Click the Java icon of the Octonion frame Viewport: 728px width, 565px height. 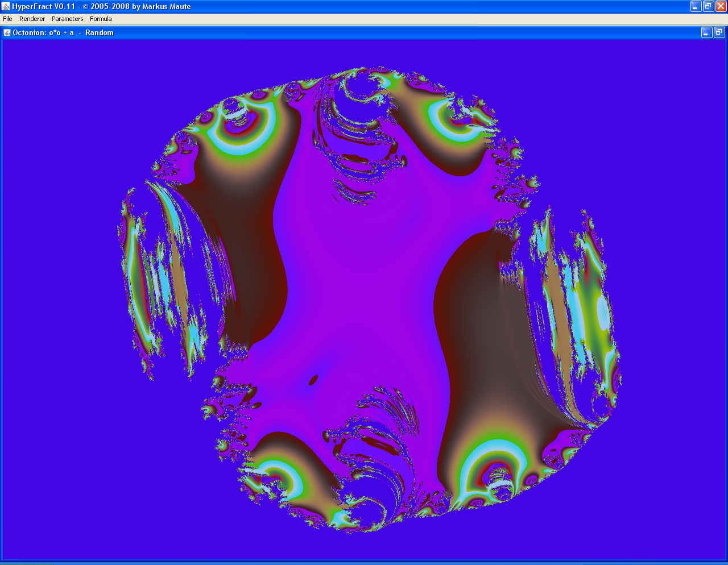click(x=7, y=32)
